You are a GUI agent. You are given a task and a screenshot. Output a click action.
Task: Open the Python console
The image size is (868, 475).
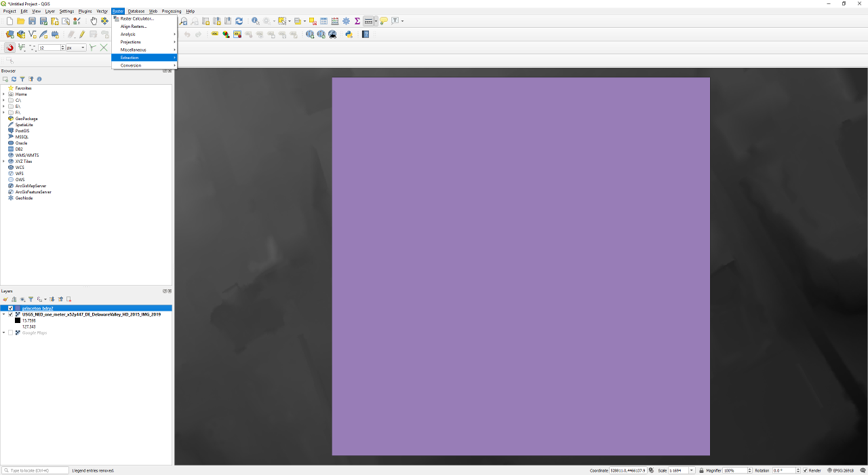[349, 34]
